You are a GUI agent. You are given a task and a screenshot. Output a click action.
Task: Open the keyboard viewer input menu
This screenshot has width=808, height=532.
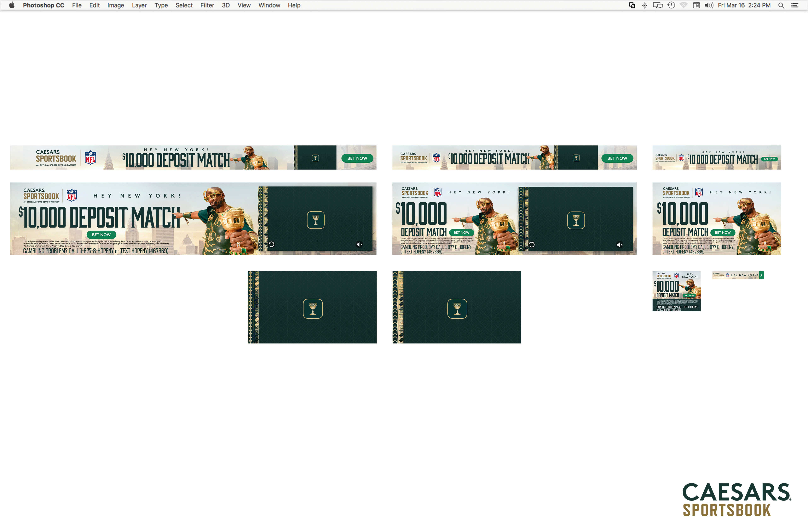coord(696,5)
